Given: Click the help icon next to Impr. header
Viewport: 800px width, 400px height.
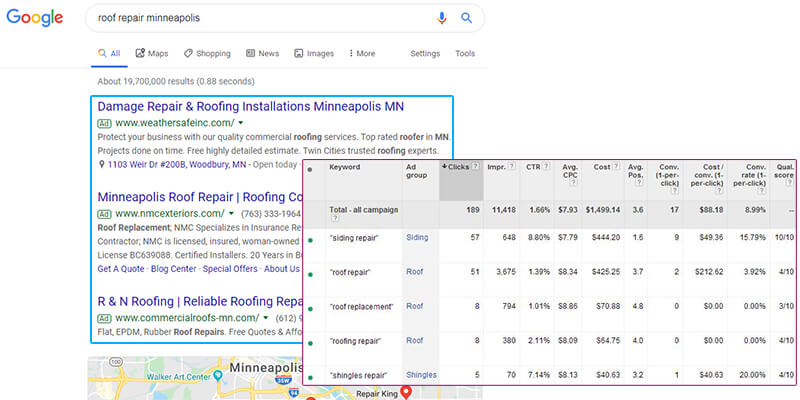Looking at the screenshot, I should pos(511,166).
